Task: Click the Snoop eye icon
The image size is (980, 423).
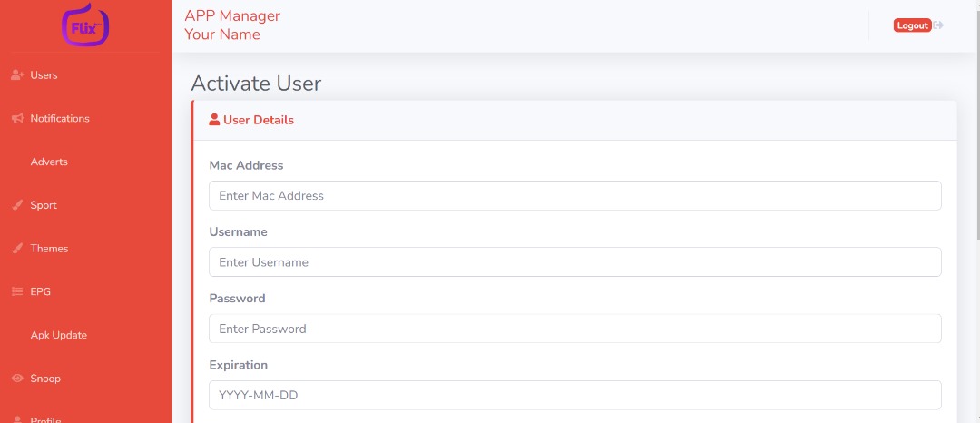Action: coord(17,379)
